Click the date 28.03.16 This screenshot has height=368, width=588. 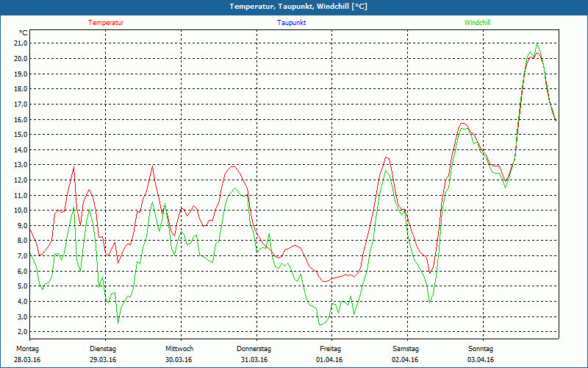pos(27,360)
